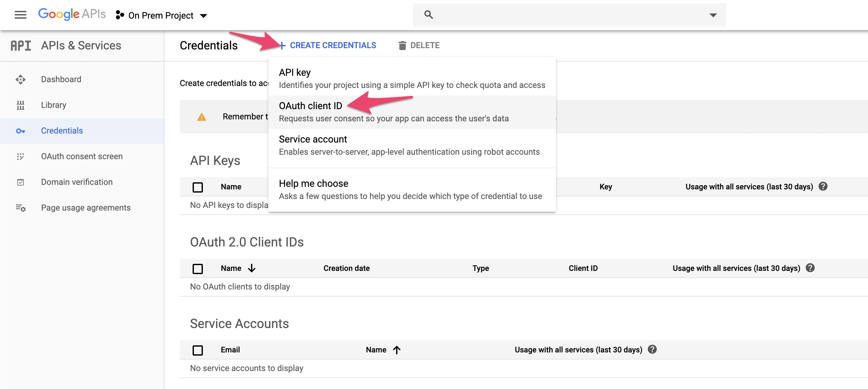
Task: Click the APIs & Services heading
Action: (81, 46)
